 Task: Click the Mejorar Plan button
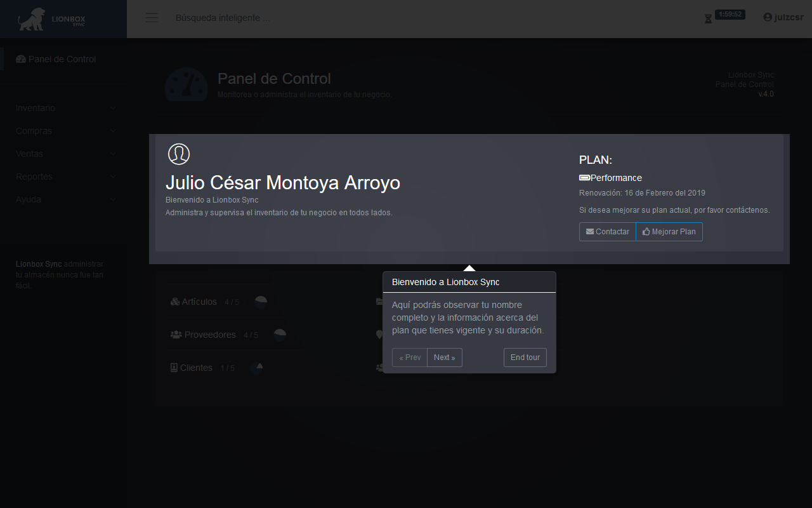(x=669, y=232)
